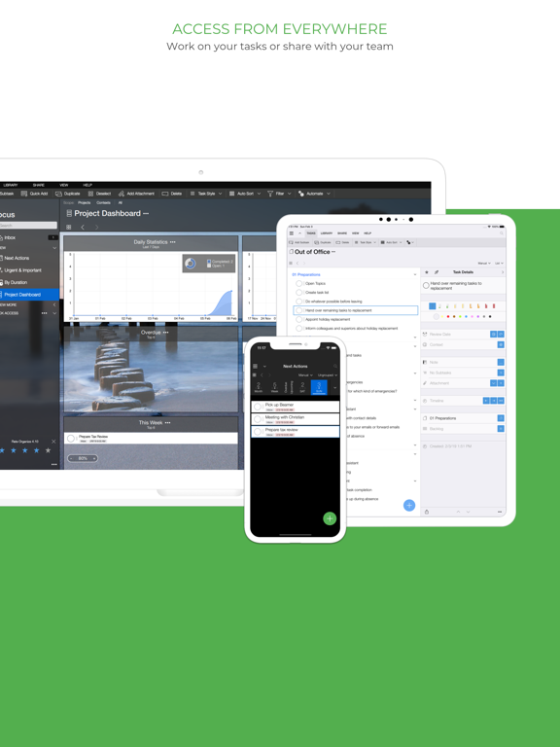
Task: Select By Duration in laptop sidebar
Action: [x=28, y=282]
